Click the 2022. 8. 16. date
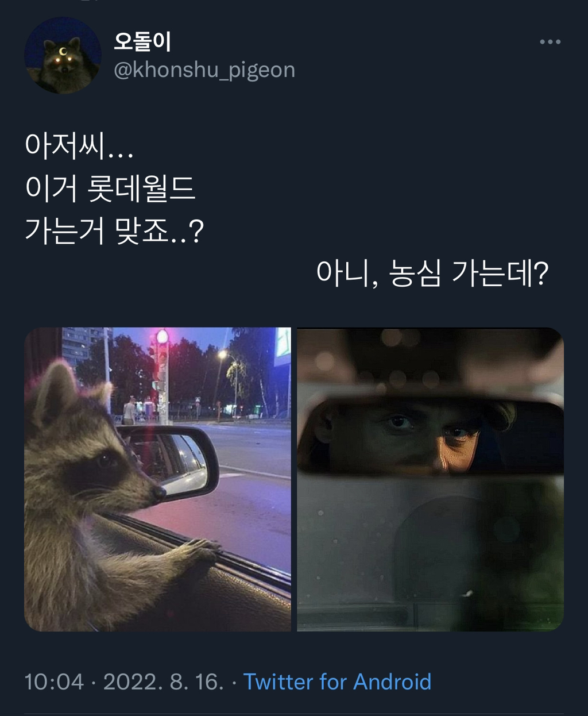 (x=164, y=682)
